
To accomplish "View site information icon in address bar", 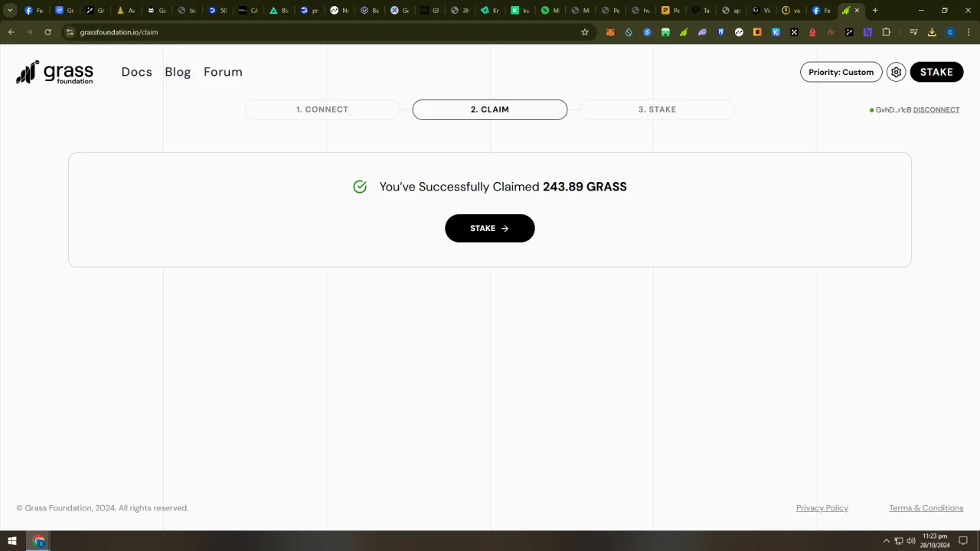I will pyautogui.click(x=70, y=32).
